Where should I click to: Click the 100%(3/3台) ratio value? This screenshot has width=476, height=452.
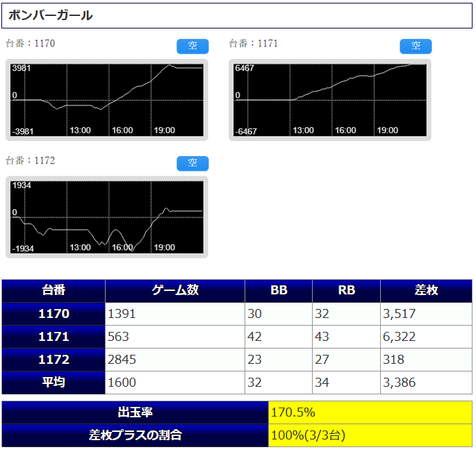tap(309, 435)
